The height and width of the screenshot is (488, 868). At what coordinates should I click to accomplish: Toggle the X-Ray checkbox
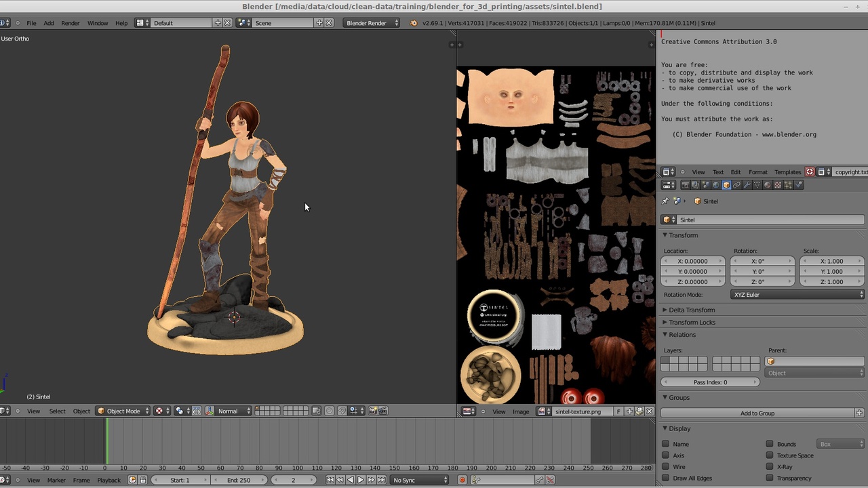click(770, 466)
